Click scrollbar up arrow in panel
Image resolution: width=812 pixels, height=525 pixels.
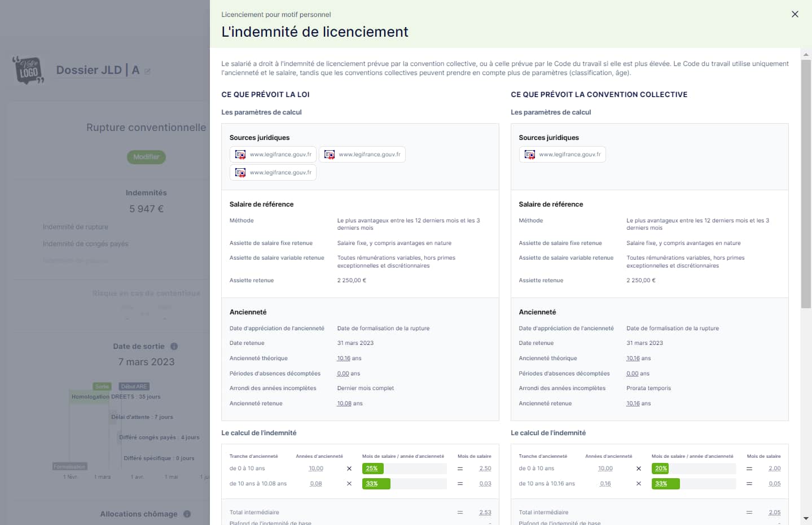[806, 55]
